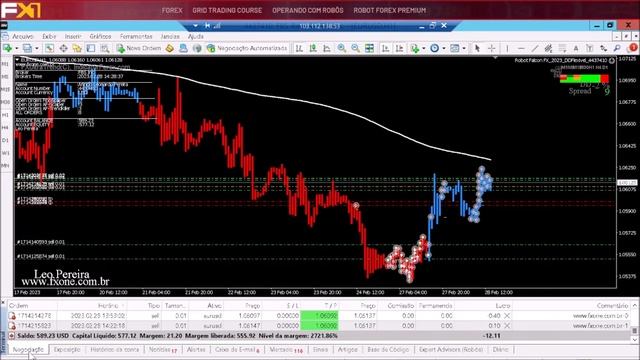Open the Notícias tab

tap(162, 350)
